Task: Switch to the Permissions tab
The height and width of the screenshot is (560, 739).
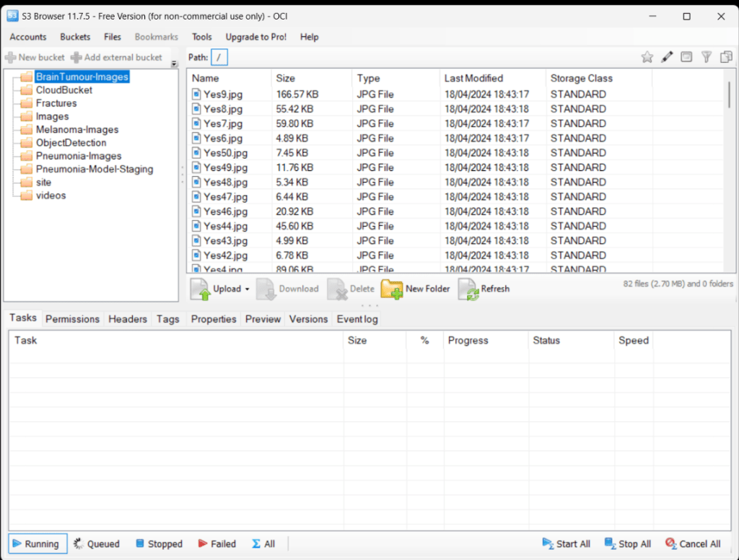Action: pos(72,319)
